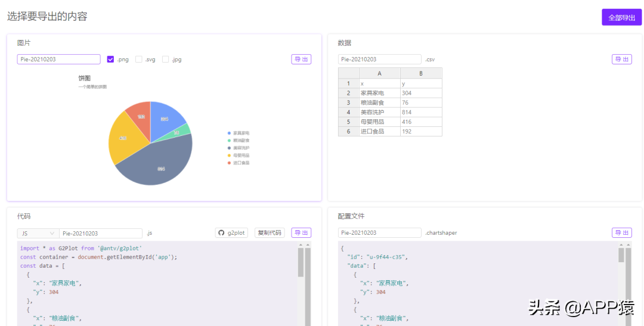Uncheck the .png format checkbox

[x=110, y=59]
